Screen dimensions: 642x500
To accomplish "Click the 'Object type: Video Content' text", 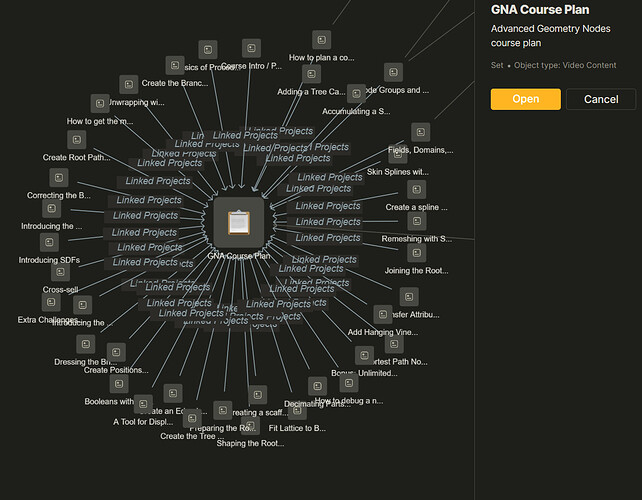I will [x=565, y=65].
